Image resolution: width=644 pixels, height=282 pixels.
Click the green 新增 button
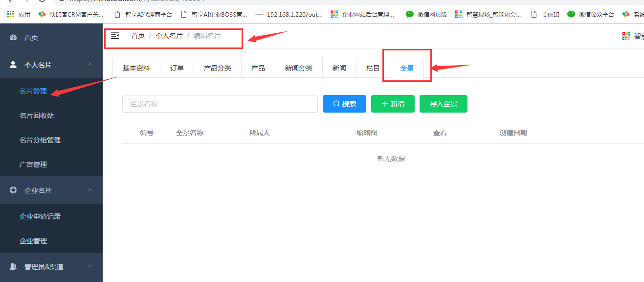click(x=393, y=104)
